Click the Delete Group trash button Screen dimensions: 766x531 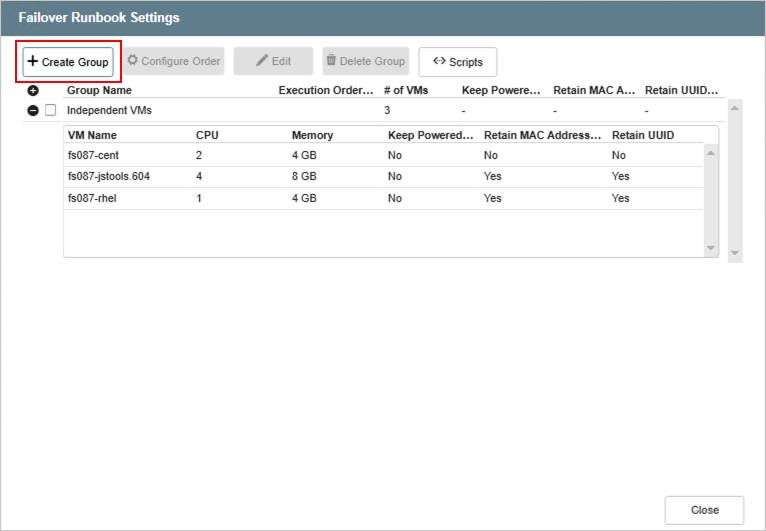(365, 62)
